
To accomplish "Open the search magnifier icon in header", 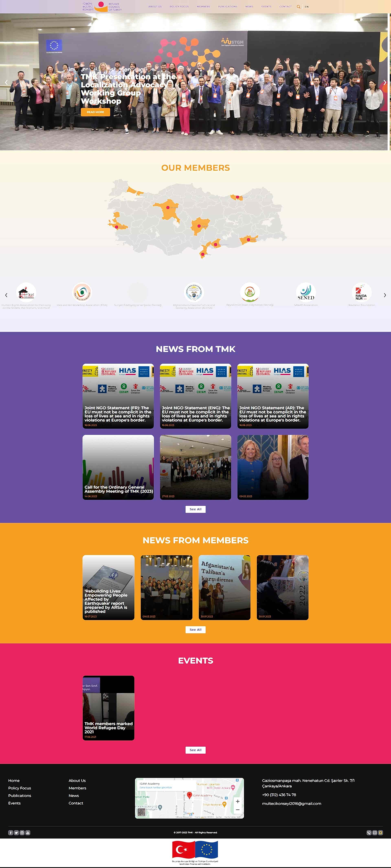I will 298,7.
